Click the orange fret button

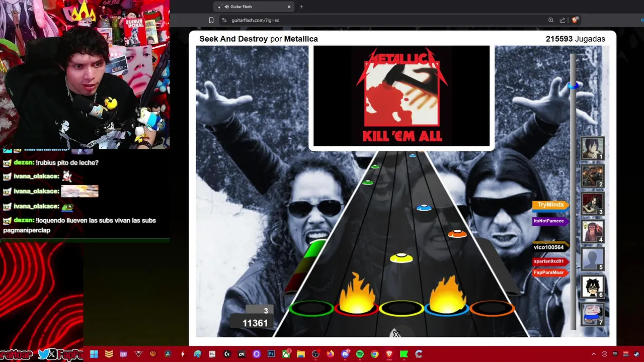coord(492,308)
